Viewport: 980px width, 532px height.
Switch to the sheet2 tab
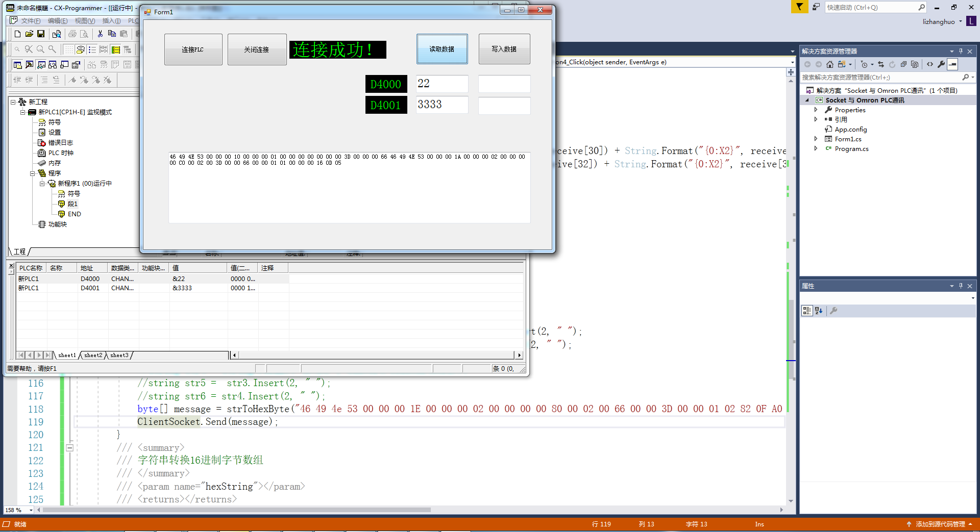[x=92, y=355]
